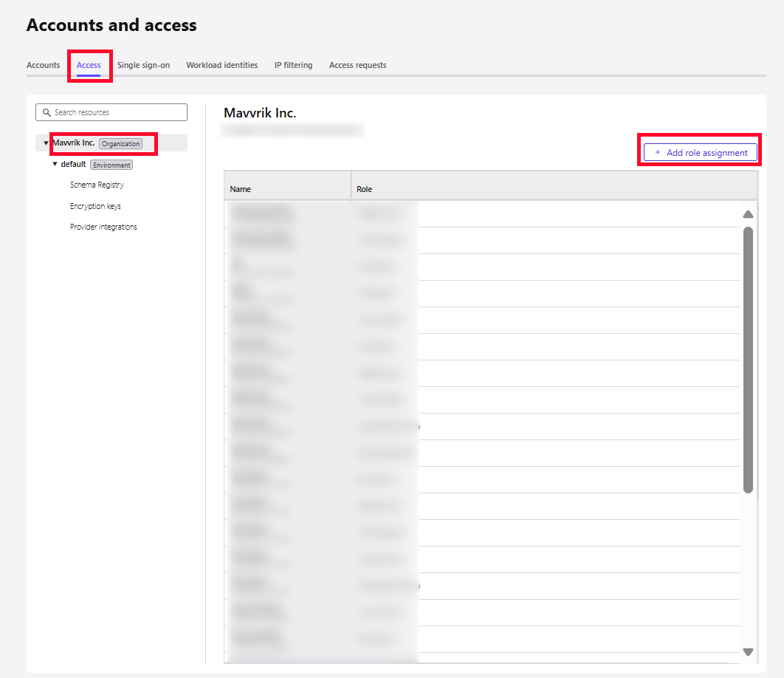Open the Single sign-on tab
Image resolution: width=784 pixels, height=678 pixels.
point(143,65)
